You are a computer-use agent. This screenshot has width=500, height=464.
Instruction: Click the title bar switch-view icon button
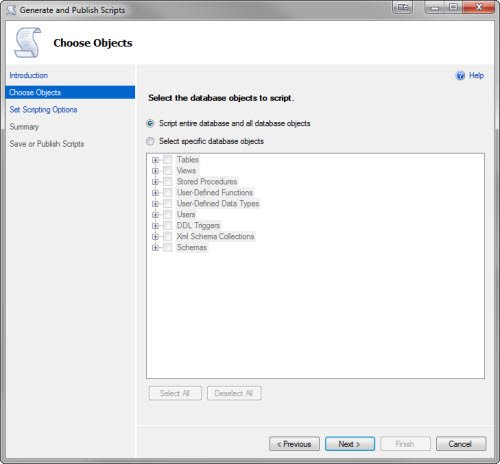[403, 7]
